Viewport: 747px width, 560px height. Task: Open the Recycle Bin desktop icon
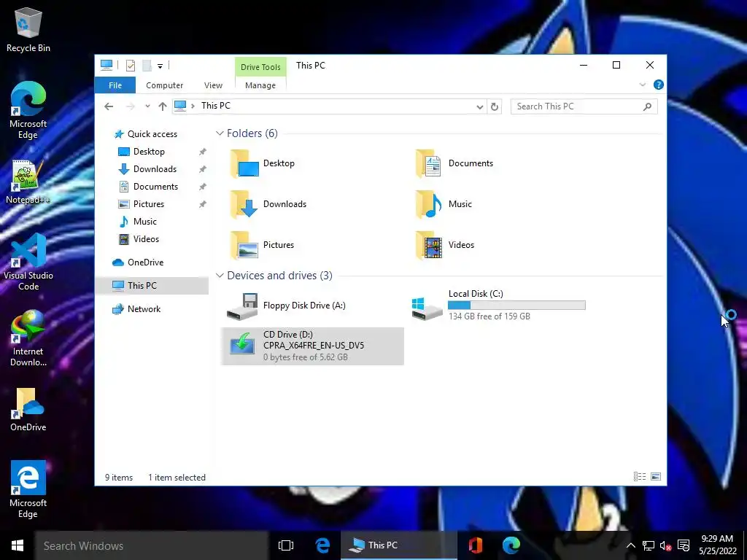click(x=28, y=29)
